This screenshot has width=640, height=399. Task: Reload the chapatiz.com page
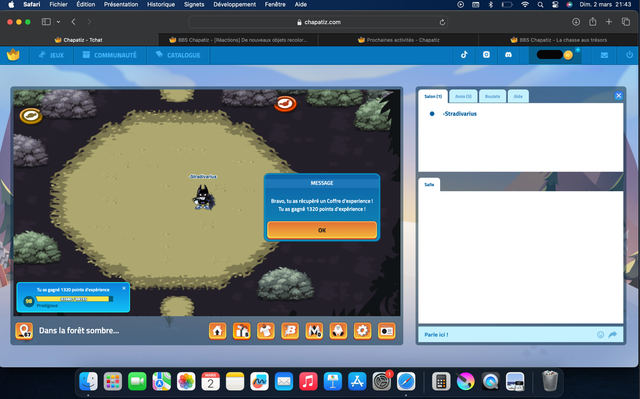442,22
